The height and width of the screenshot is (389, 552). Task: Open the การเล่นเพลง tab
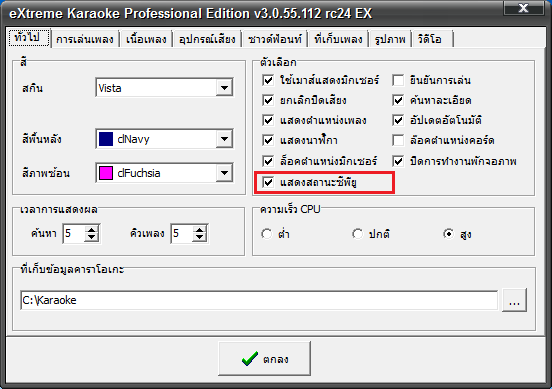click(x=85, y=39)
